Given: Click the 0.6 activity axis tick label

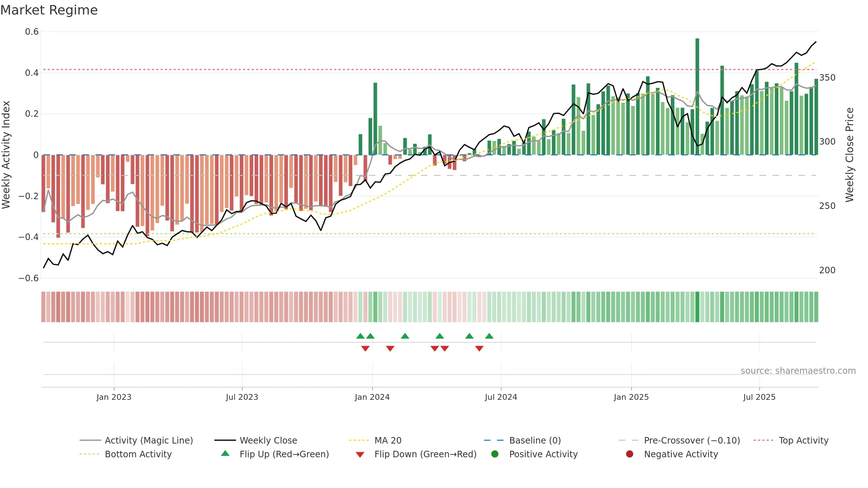Looking at the screenshot, I should (x=32, y=32).
